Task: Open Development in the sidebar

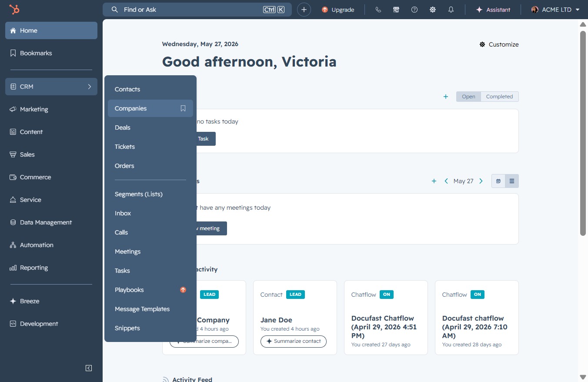Action: pos(51,324)
